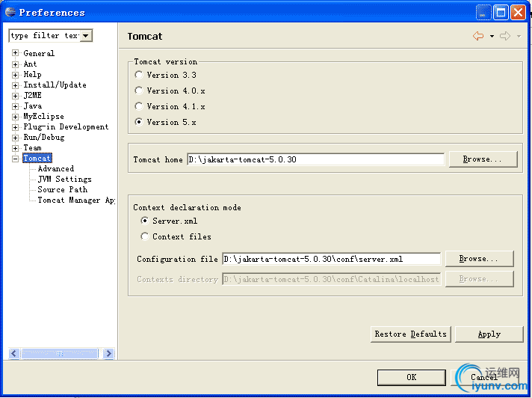This screenshot has height=398, width=532.
Task: Expand the Run/Debug tree node
Action: 15,138
